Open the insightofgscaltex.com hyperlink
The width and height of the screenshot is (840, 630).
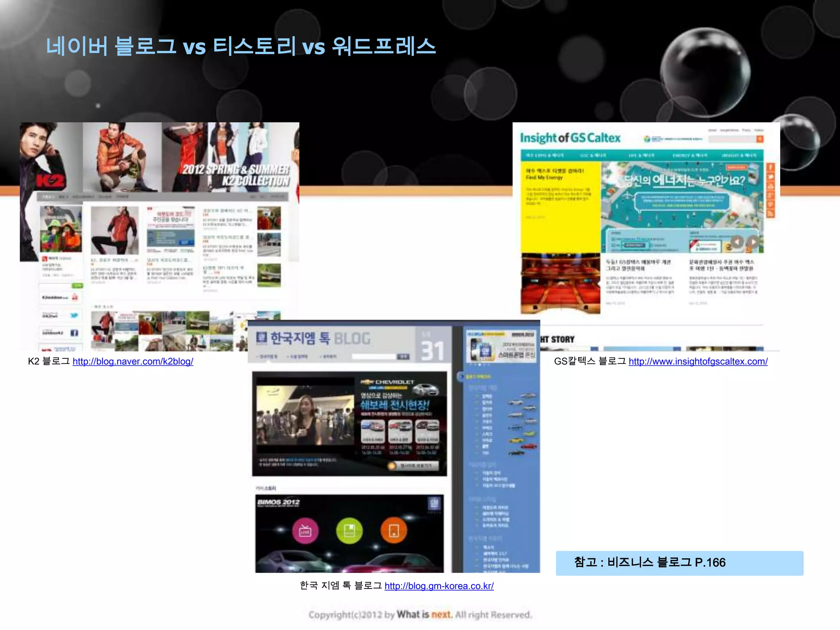pyautogui.click(x=698, y=361)
